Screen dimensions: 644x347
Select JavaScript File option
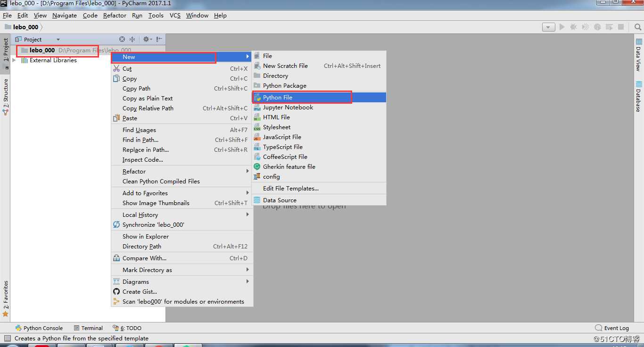point(319,137)
